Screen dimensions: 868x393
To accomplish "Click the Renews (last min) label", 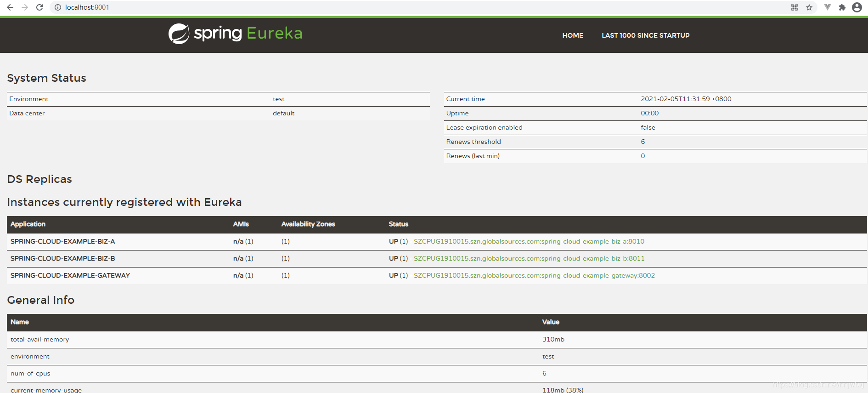I will (x=473, y=156).
